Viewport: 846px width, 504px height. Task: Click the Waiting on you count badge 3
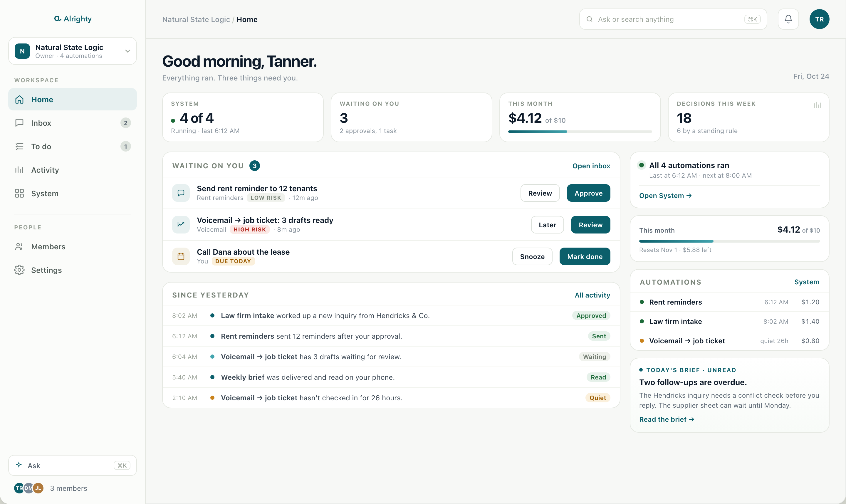click(x=254, y=165)
